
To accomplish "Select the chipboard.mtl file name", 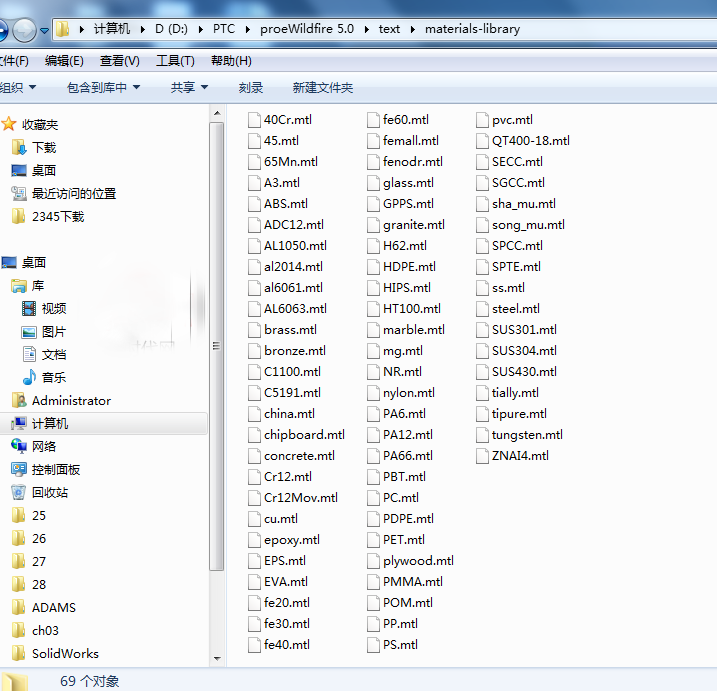I will 305,434.
